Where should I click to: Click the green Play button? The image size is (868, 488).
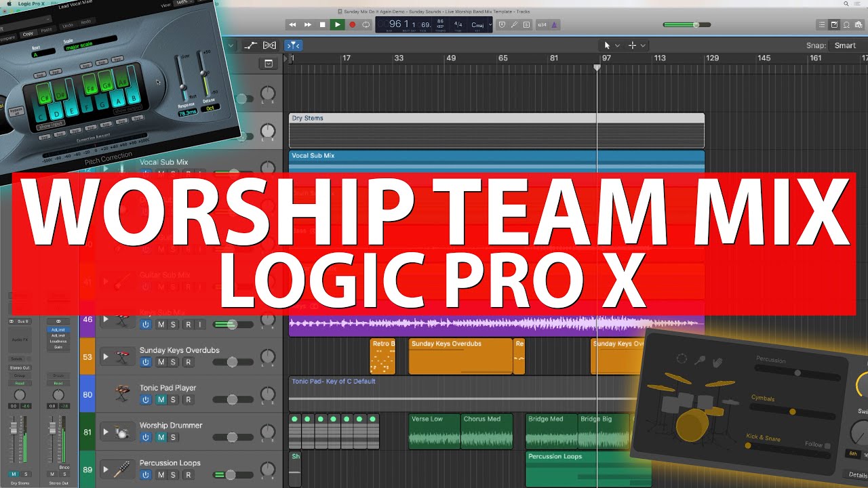pos(337,25)
